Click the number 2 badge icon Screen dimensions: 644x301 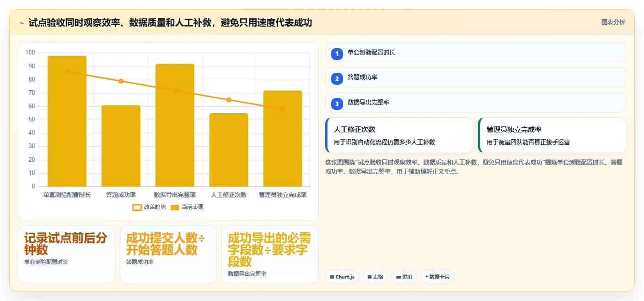[337, 79]
